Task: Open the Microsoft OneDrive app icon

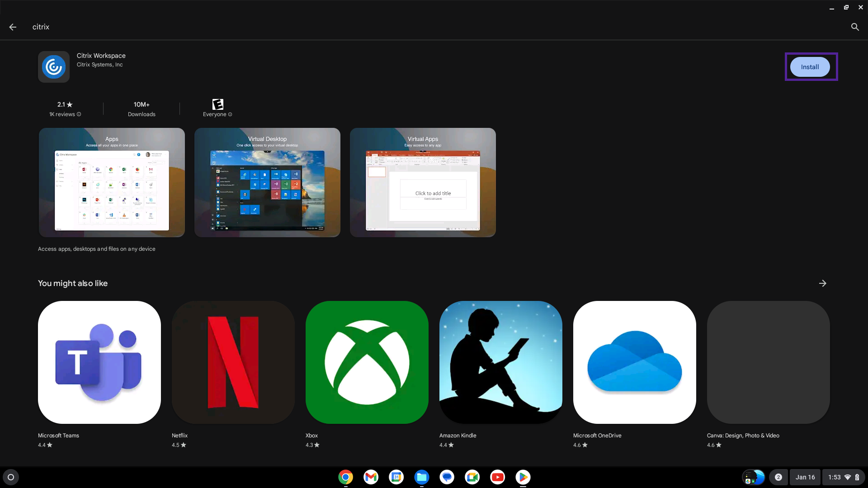Action: (635, 362)
